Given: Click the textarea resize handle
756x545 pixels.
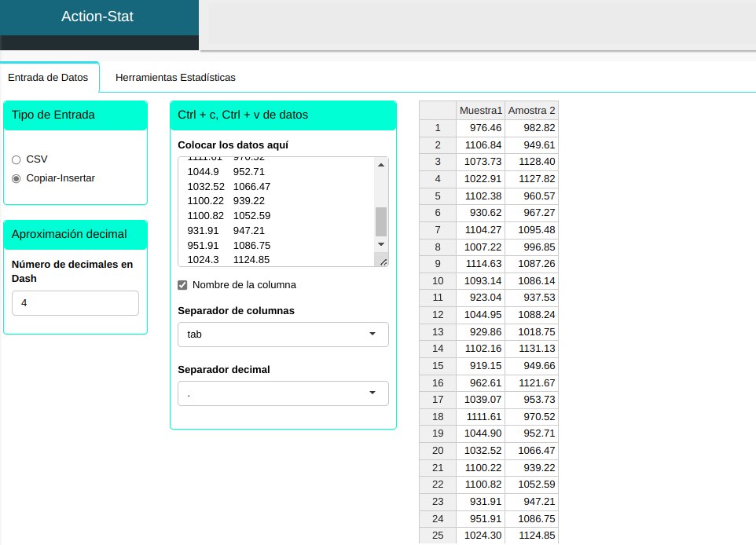Looking at the screenshot, I should click(x=383, y=262).
